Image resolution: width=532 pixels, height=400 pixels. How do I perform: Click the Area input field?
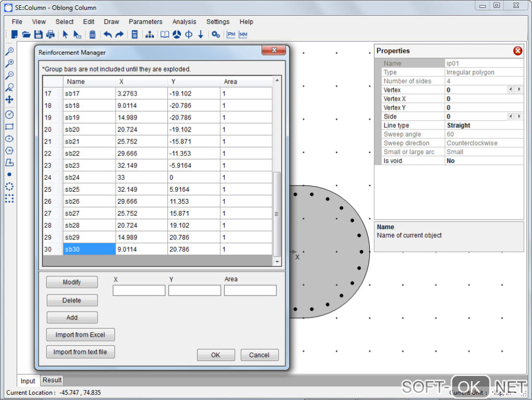point(250,290)
